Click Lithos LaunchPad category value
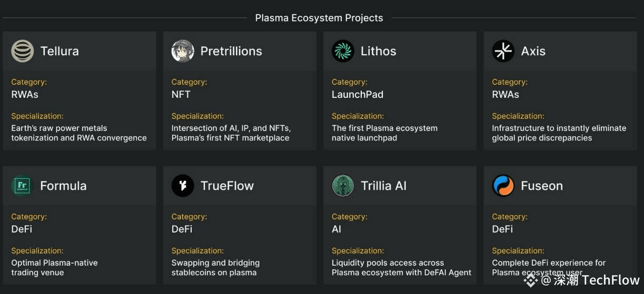Image resolution: width=644 pixels, height=294 pixels. 358,95
